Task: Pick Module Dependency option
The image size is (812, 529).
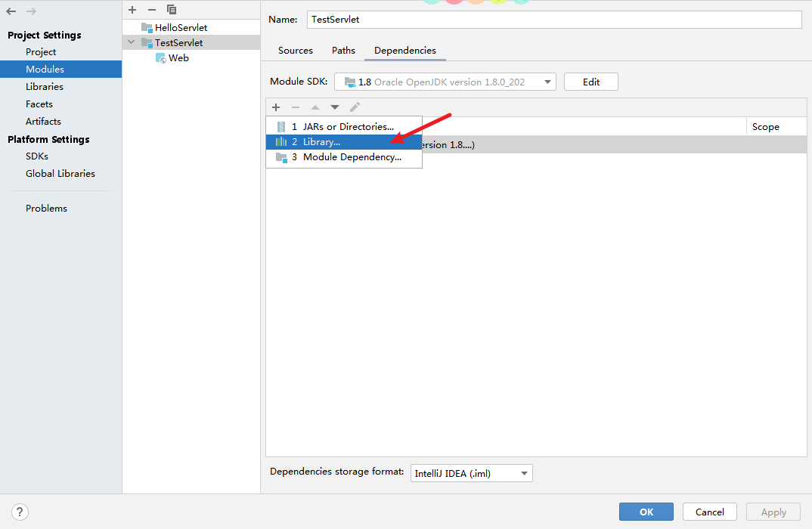Action: pyautogui.click(x=344, y=157)
